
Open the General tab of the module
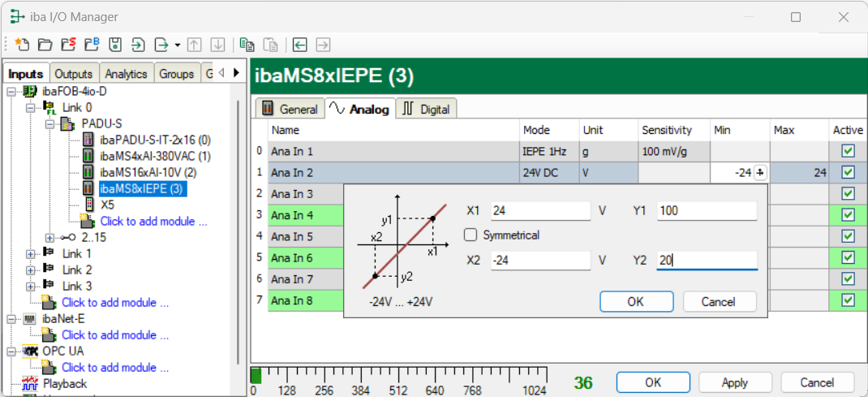point(290,109)
